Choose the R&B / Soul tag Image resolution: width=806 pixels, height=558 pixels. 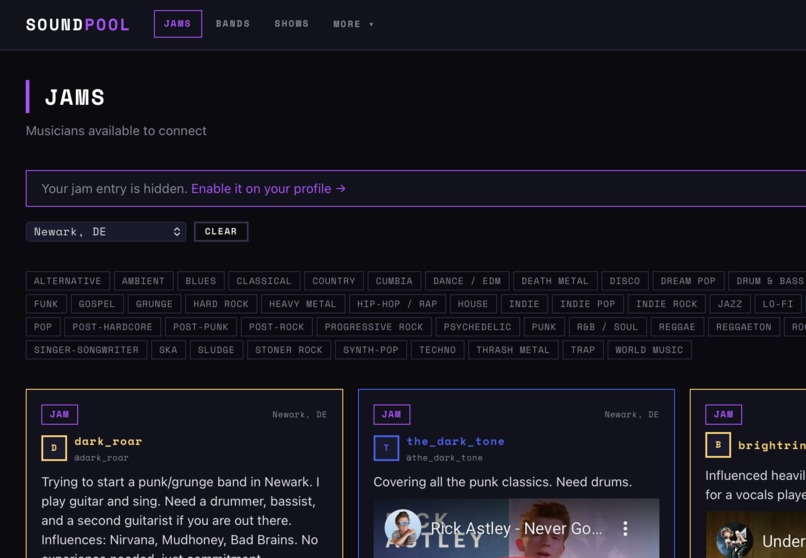(x=608, y=327)
